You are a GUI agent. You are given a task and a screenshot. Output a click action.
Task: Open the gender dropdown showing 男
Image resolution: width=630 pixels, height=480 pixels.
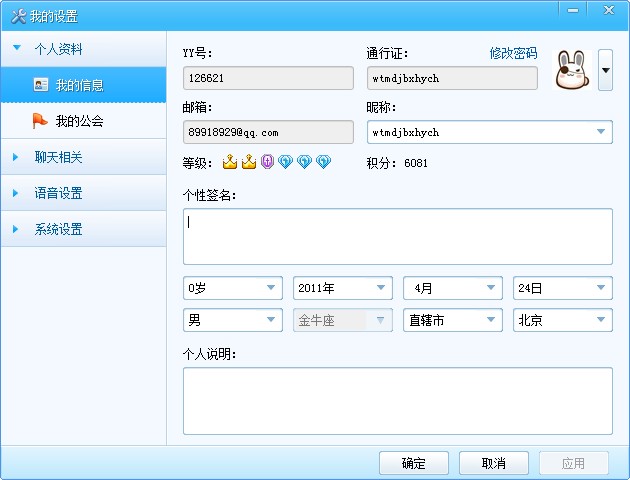pyautogui.click(x=233, y=320)
